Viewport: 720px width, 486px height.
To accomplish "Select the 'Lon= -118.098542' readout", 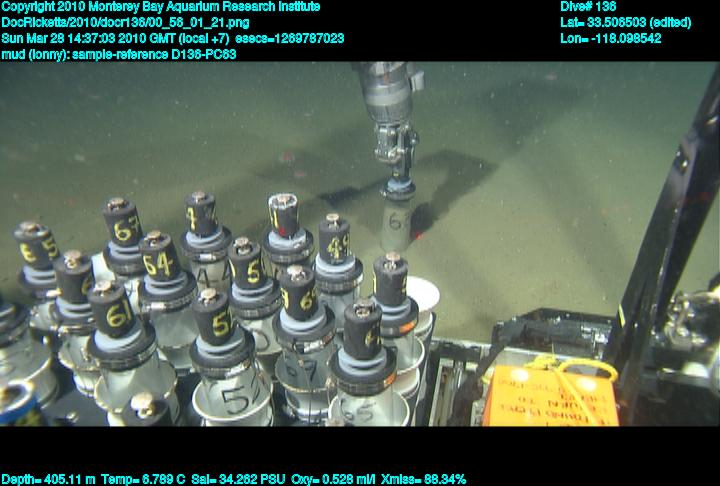I will click(x=611, y=38).
